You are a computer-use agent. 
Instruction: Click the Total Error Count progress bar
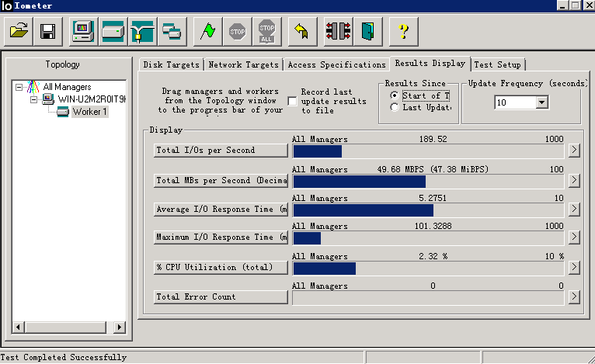click(429, 298)
